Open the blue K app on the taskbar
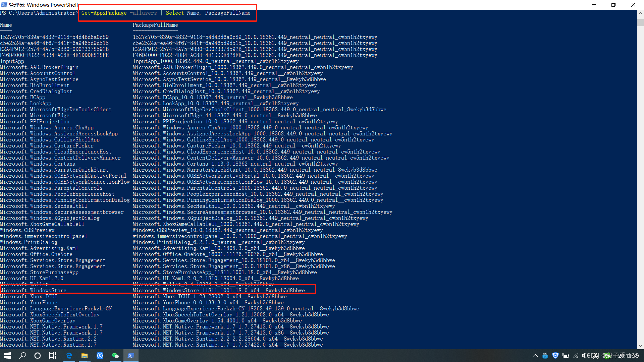 (x=100, y=356)
